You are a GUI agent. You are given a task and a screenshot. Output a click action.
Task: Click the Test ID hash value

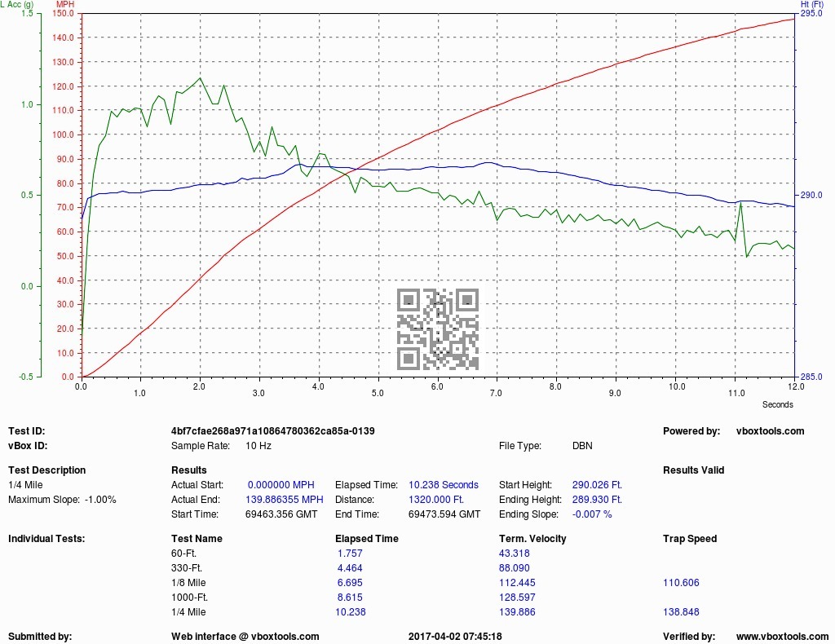(x=272, y=431)
